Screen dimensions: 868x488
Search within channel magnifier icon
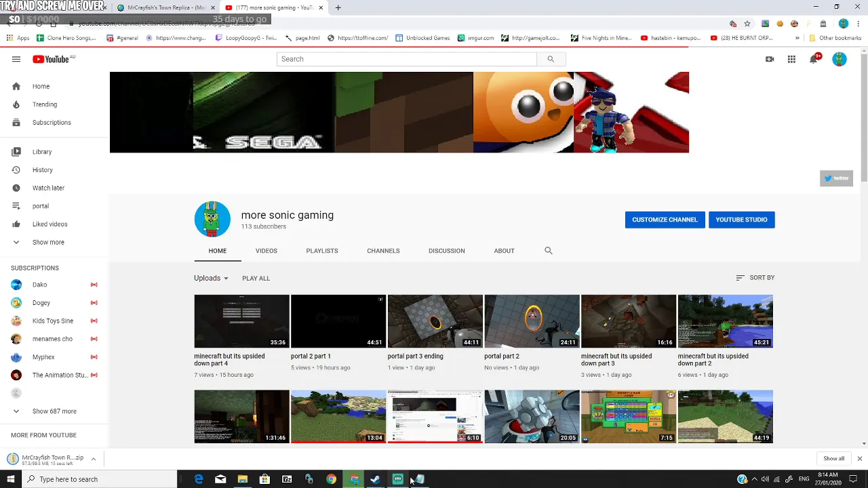549,251
